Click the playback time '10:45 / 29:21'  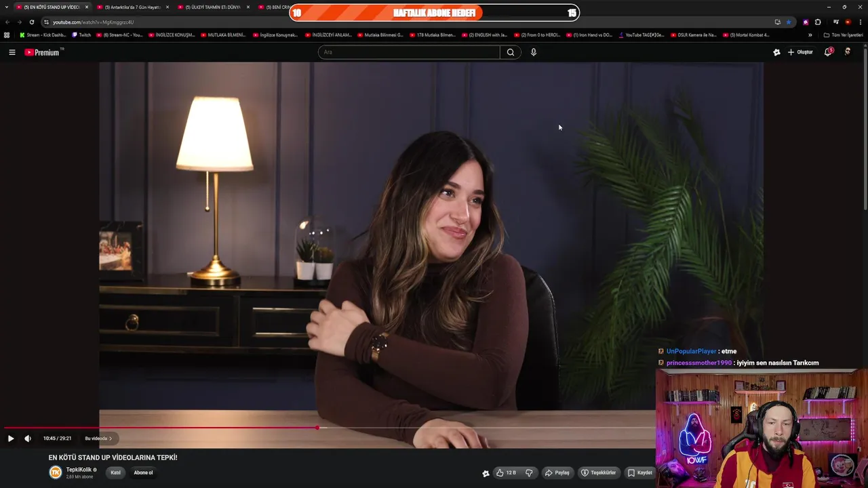[x=57, y=439]
